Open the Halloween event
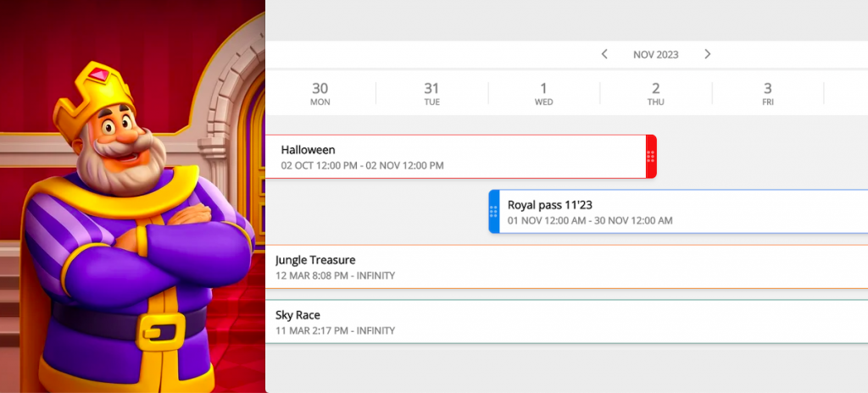 [x=309, y=150]
